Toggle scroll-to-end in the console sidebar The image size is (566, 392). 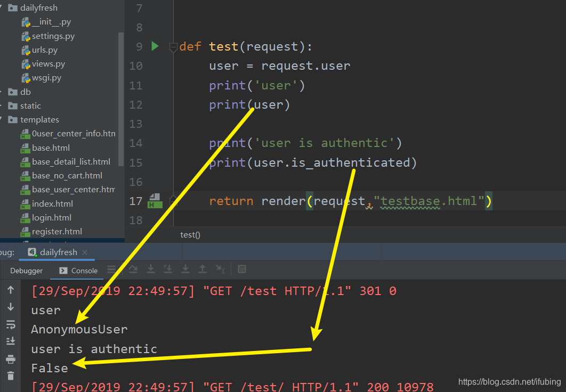tap(11, 341)
